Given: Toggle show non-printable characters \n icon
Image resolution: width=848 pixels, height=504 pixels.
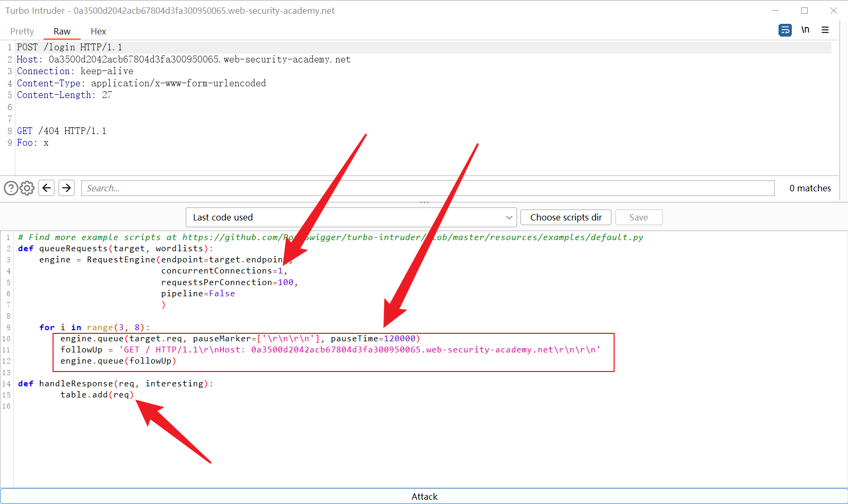Looking at the screenshot, I should click(x=805, y=30).
